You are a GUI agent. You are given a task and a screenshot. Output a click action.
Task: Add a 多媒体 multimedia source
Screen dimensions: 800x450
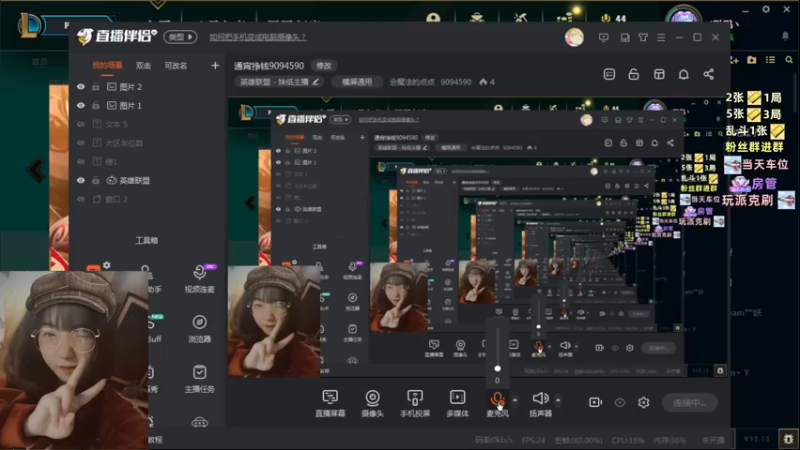457,403
